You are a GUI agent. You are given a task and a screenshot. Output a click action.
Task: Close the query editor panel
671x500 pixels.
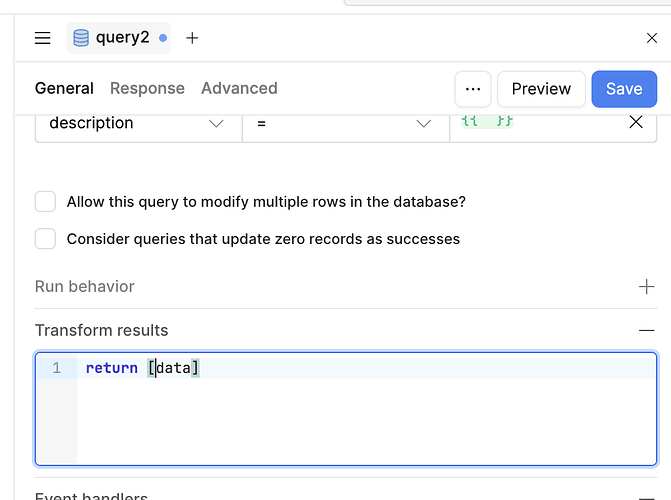point(652,38)
